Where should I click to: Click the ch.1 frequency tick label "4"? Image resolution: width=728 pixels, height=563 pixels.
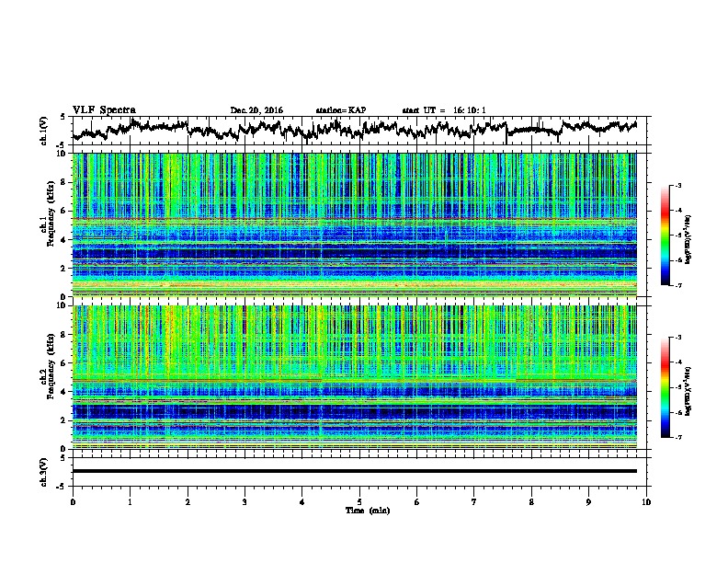64,240
